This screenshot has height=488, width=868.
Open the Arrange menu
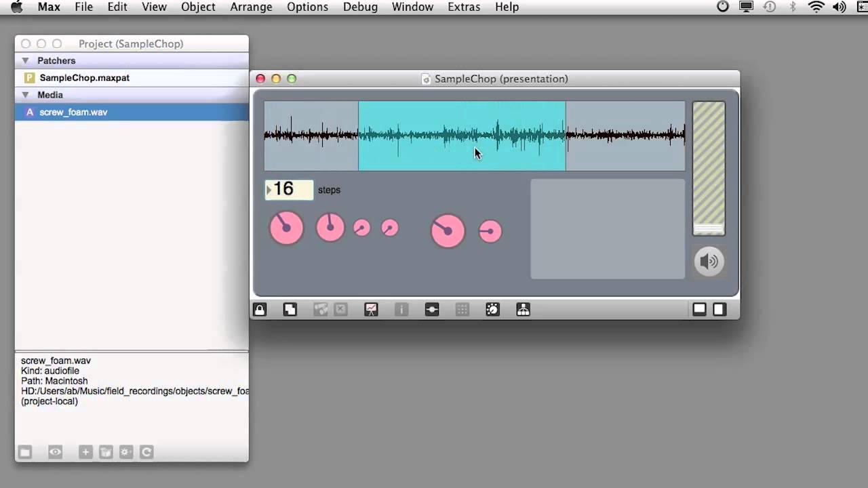click(251, 7)
